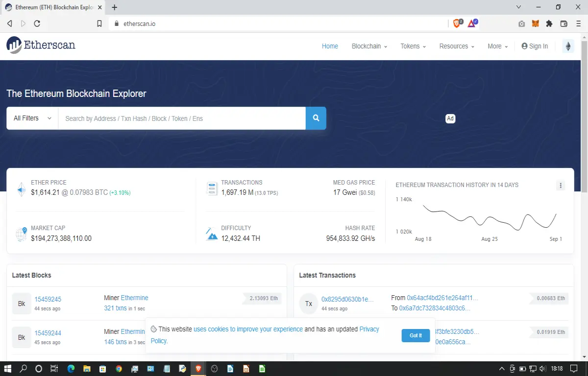
Task: Open Microsoft Edge from taskbar
Action: [71, 369]
